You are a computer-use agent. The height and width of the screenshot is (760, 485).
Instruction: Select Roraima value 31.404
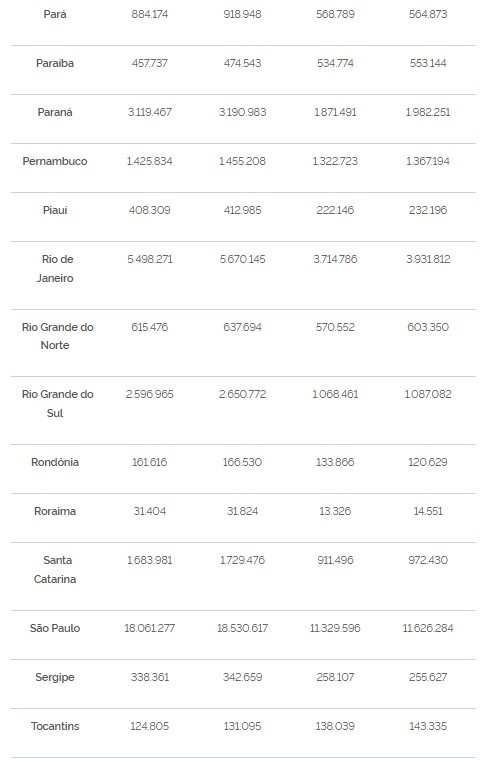(x=150, y=511)
